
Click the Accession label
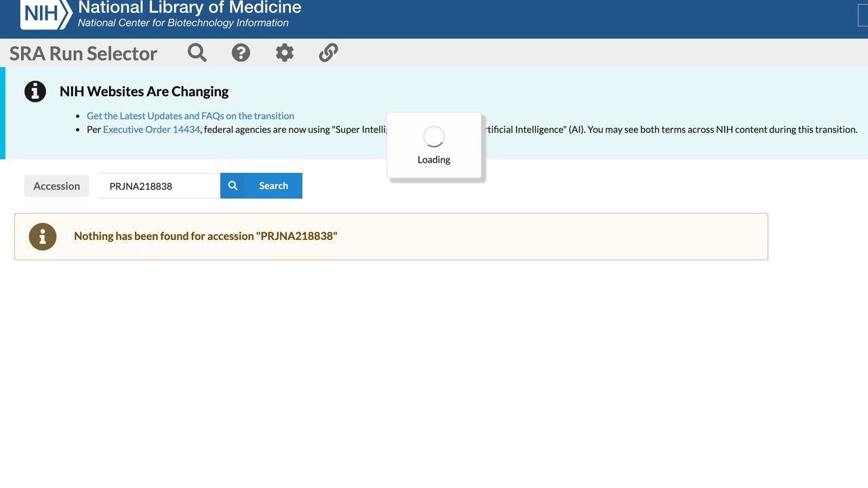pyautogui.click(x=56, y=186)
